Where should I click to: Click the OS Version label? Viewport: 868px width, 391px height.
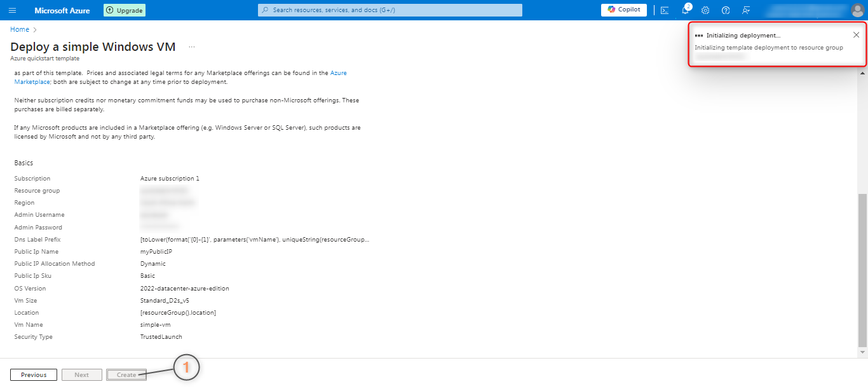point(30,289)
